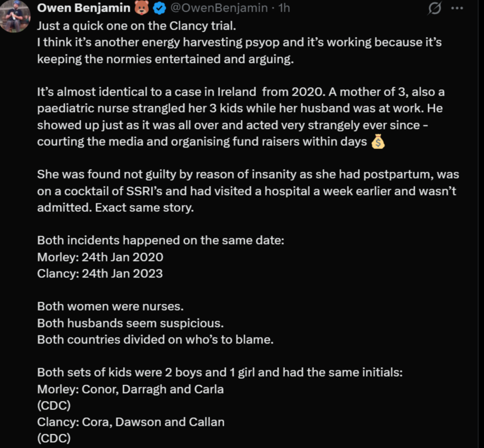Image resolution: width=484 pixels, height=448 pixels.
Task: Click 'Both incidents happened on the same date:'
Action: (x=160, y=240)
